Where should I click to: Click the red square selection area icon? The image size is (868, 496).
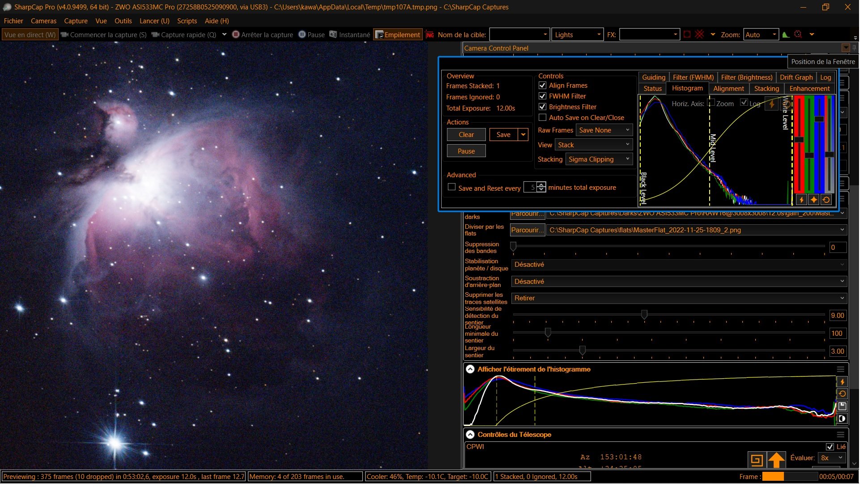pos(687,34)
